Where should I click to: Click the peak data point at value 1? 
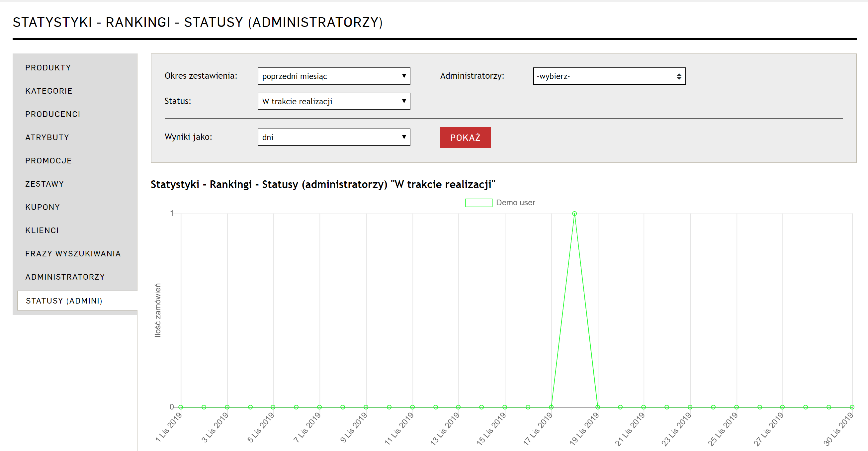tap(574, 214)
